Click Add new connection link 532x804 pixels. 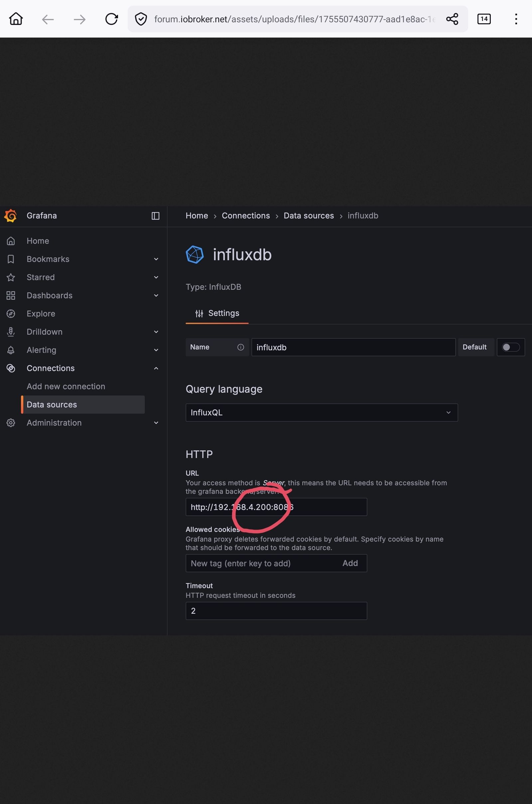66,386
